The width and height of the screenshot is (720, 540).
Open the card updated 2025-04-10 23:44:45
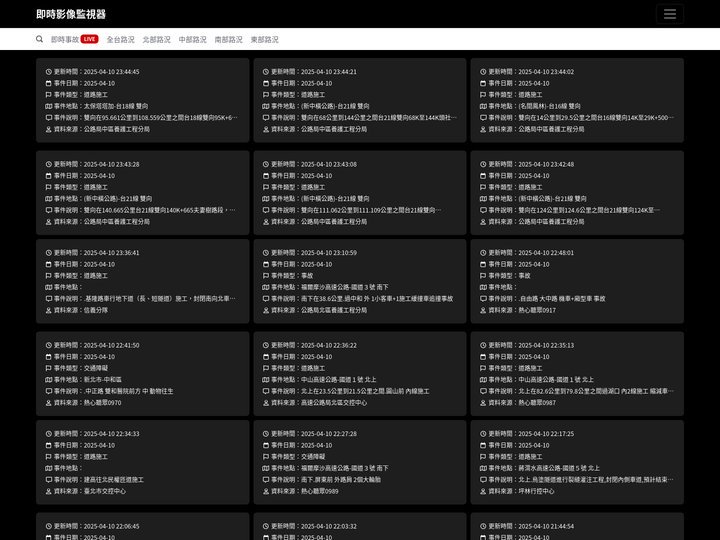point(142,100)
